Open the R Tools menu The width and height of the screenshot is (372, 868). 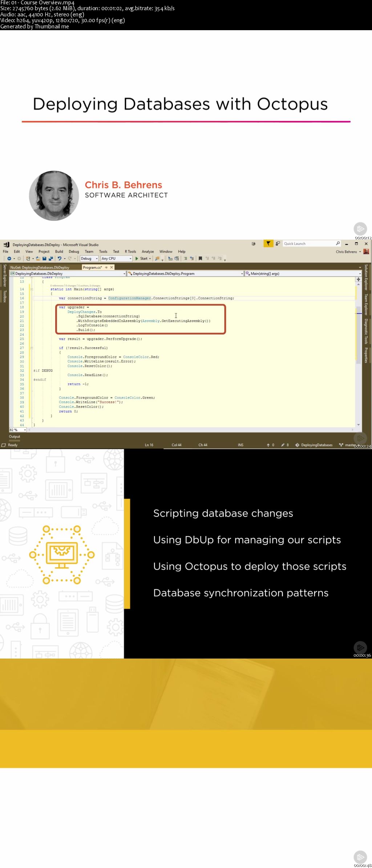point(130,251)
